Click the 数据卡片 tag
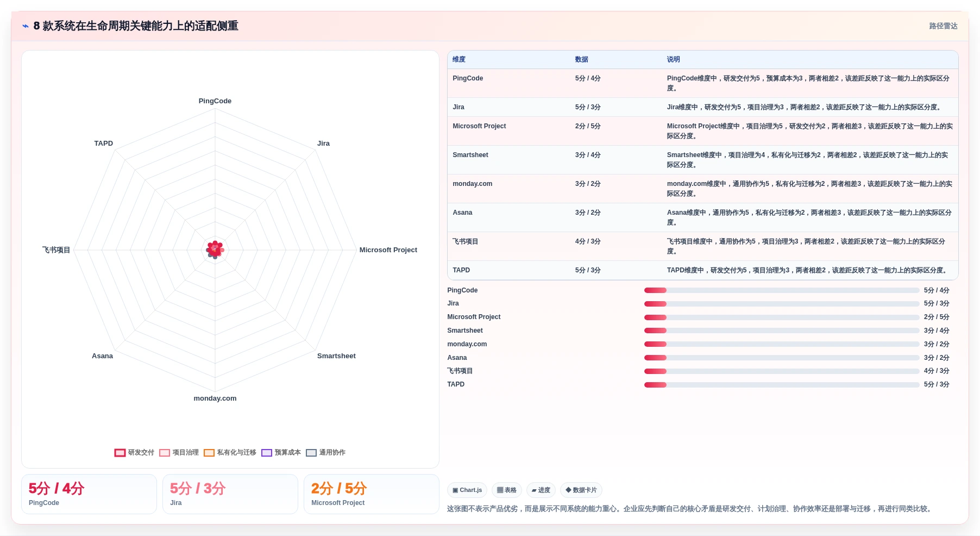 click(x=581, y=490)
